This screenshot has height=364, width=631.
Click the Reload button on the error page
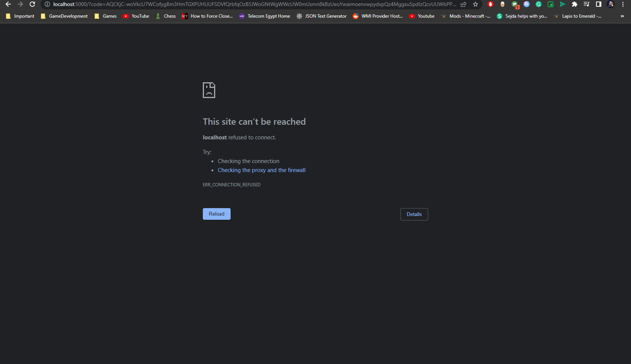point(216,214)
